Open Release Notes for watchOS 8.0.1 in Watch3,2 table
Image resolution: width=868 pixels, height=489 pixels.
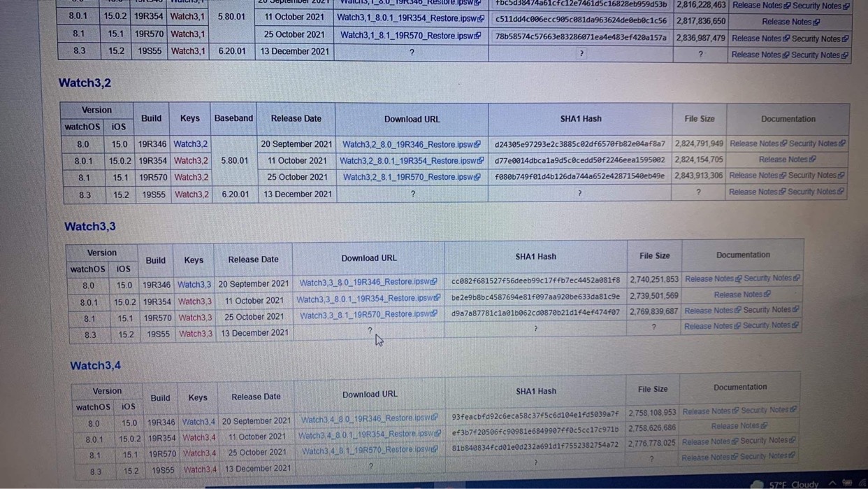pyautogui.click(x=787, y=160)
